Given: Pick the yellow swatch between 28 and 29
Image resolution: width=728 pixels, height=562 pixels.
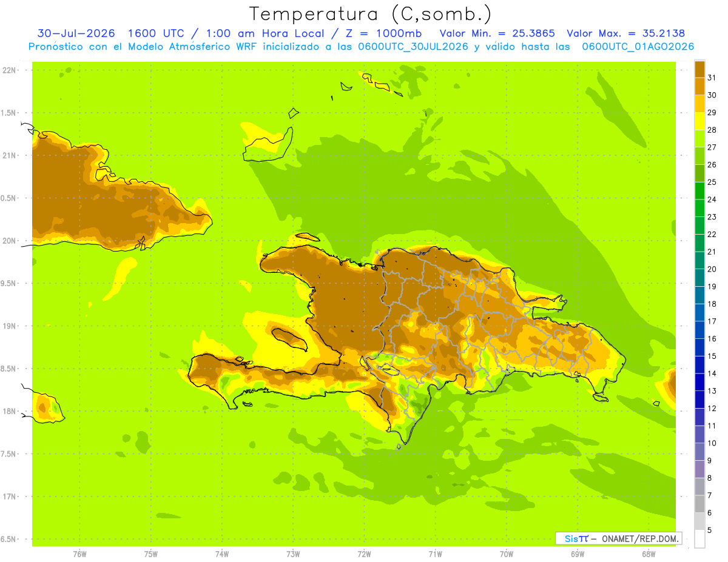Looking at the screenshot, I should 699,121.
